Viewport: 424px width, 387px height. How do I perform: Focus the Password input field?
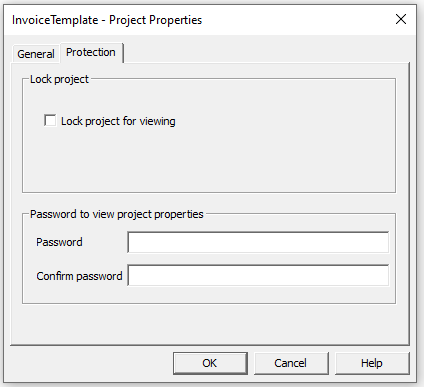tap(258, 242)
